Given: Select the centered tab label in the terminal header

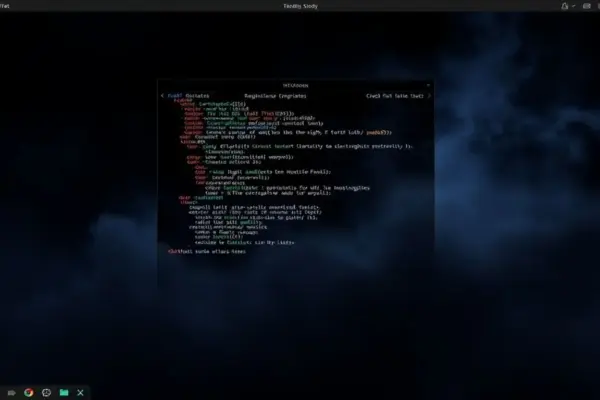Looking at the screenshot, I should click(x=275, y=96).
